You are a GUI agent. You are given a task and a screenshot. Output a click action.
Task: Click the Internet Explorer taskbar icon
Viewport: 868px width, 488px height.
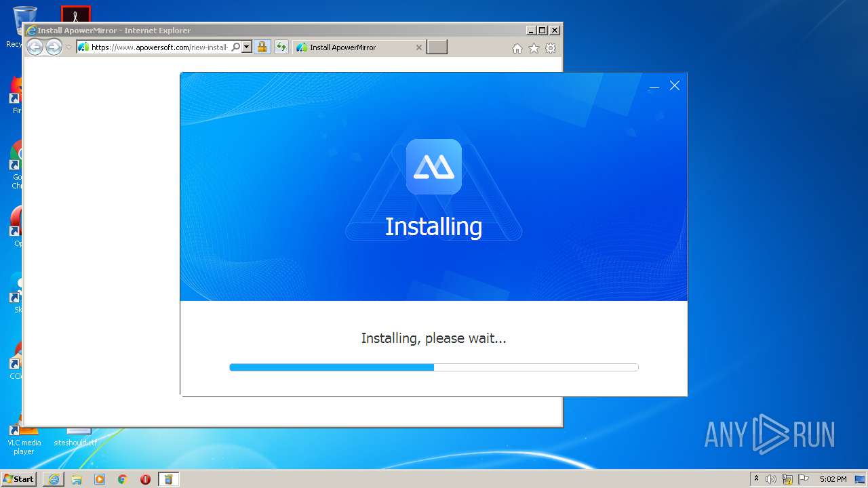54,479
